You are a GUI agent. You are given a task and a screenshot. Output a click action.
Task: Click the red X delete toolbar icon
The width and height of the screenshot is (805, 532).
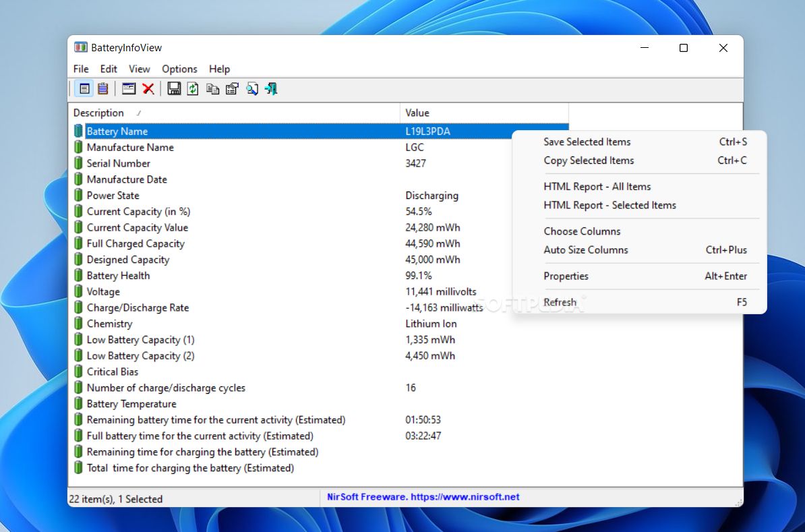(148, 88)
